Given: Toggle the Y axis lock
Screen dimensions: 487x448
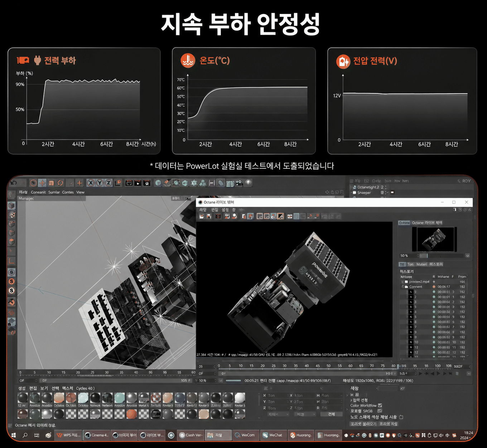Looking at the screenshot, I should coord(100,183).
